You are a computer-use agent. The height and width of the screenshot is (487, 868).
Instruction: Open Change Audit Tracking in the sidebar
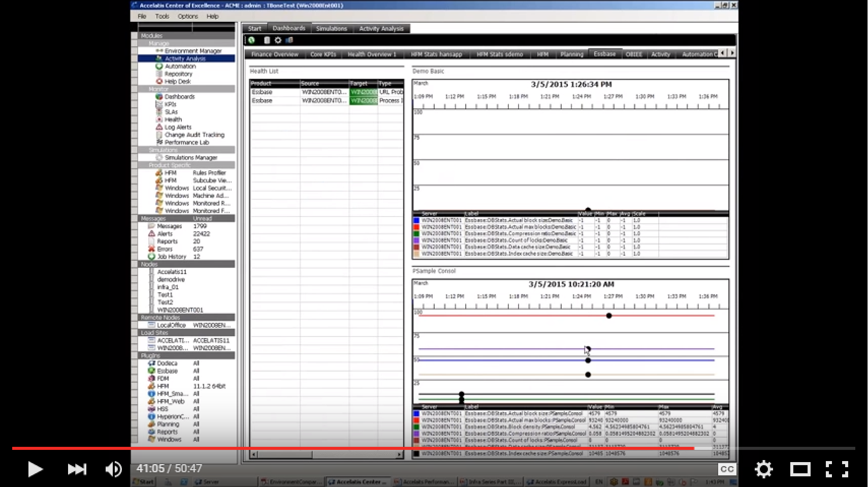click(x=194, y=135)
